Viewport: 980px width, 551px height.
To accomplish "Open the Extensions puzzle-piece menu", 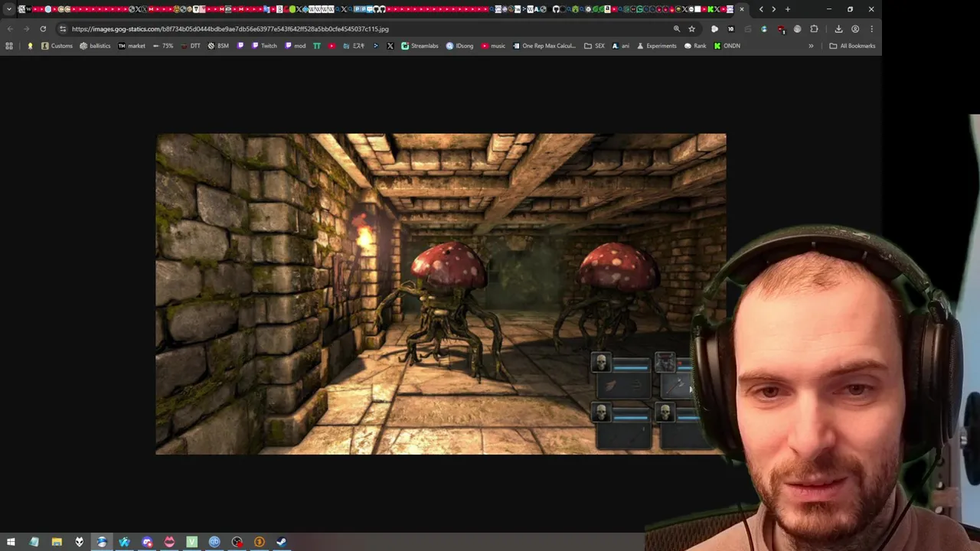I will coord(814,29).
